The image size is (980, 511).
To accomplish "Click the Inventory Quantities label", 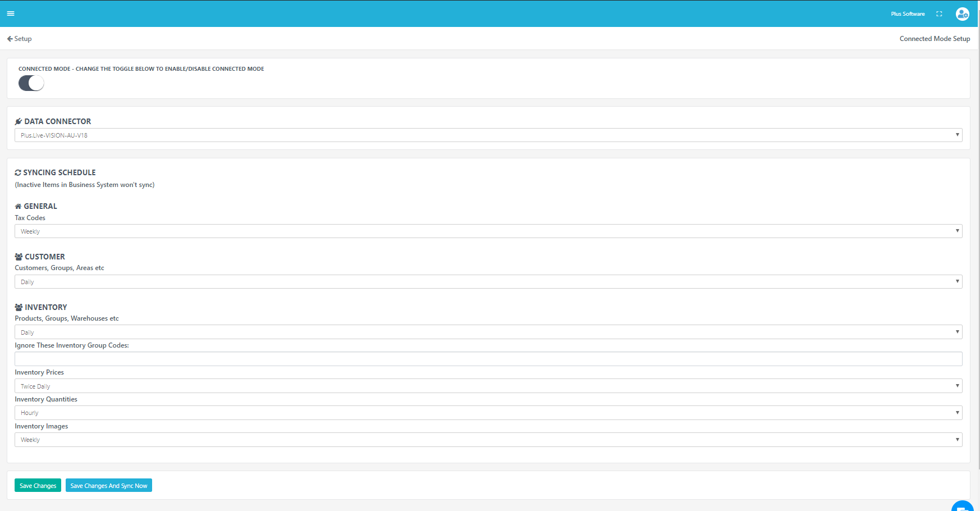I will [x=46, y=399].
